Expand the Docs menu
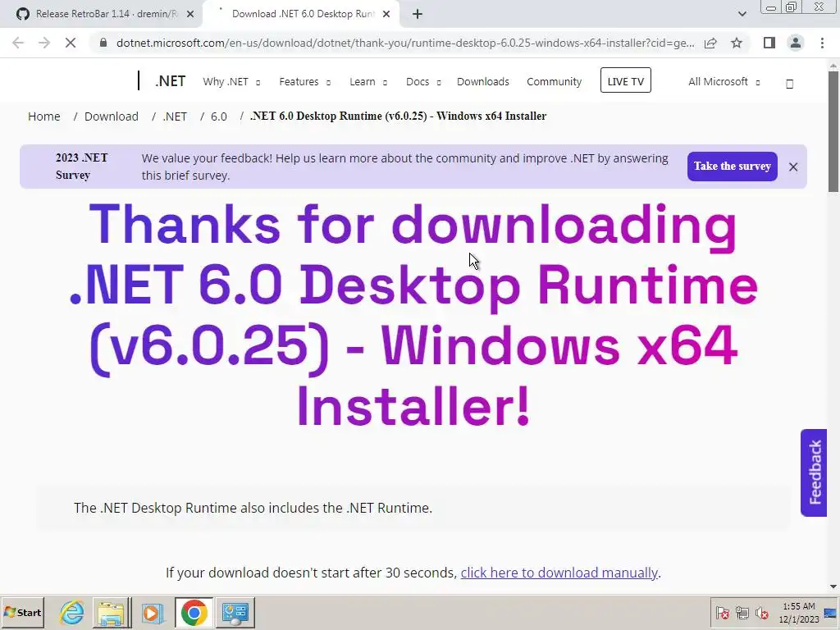Image resolution: width=840 pixels, height=630 pixels. coord(423,81)
